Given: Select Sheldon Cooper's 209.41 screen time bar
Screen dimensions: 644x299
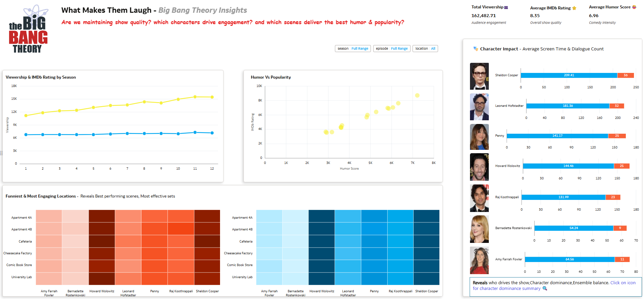Looking at the screenshot, I should tap(569, 75).
